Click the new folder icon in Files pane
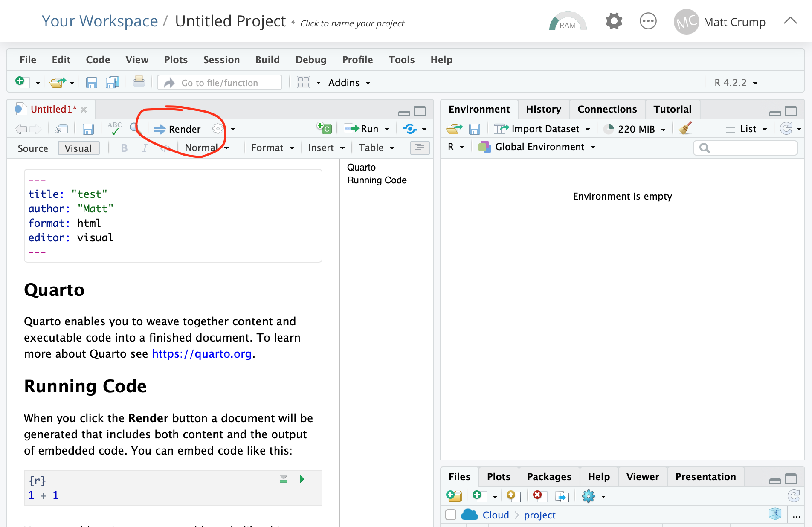This screenshot has height=527, width=812. (x=454, y=496)
